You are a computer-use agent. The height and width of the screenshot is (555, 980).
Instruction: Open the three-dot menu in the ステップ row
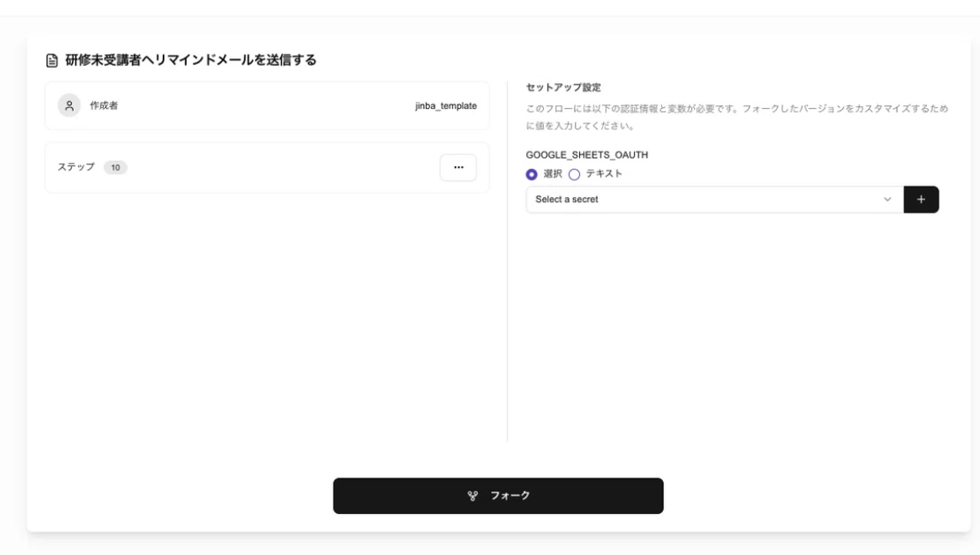click(x=458, y=168)
